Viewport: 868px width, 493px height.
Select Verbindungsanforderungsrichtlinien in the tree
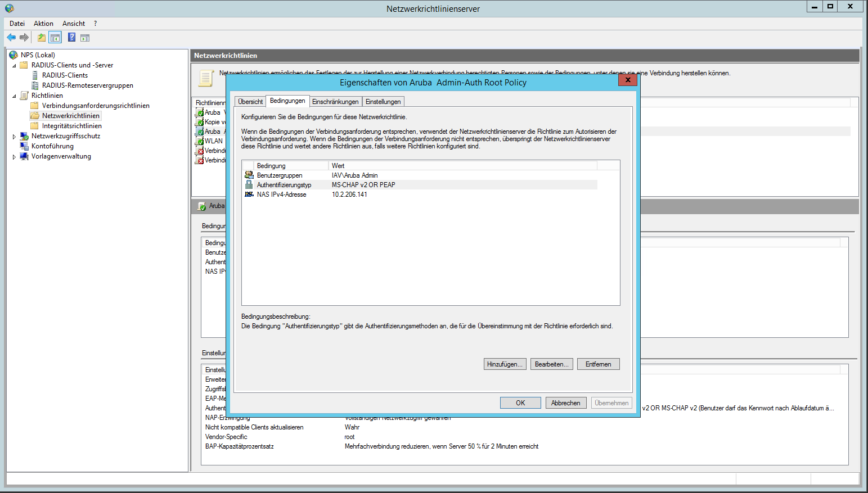tap(96, 106)
